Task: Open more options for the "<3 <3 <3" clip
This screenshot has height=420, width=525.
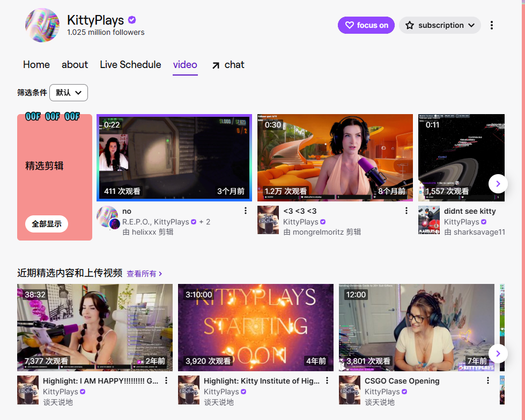Action: pos(406,211)
